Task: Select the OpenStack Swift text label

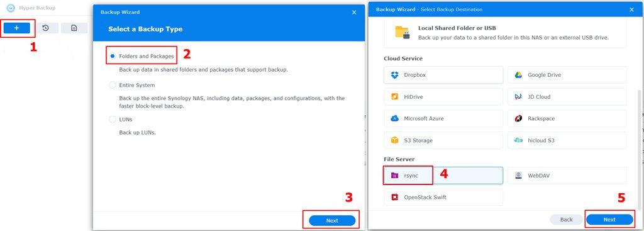Action: [x=425, y=197]
